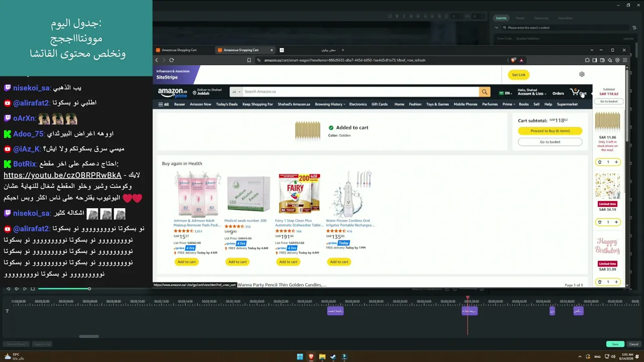Viewport: 644px width, 362px height.
Task: Toggle italic in the subtitle text toolbar
Action: coord(404,16)
